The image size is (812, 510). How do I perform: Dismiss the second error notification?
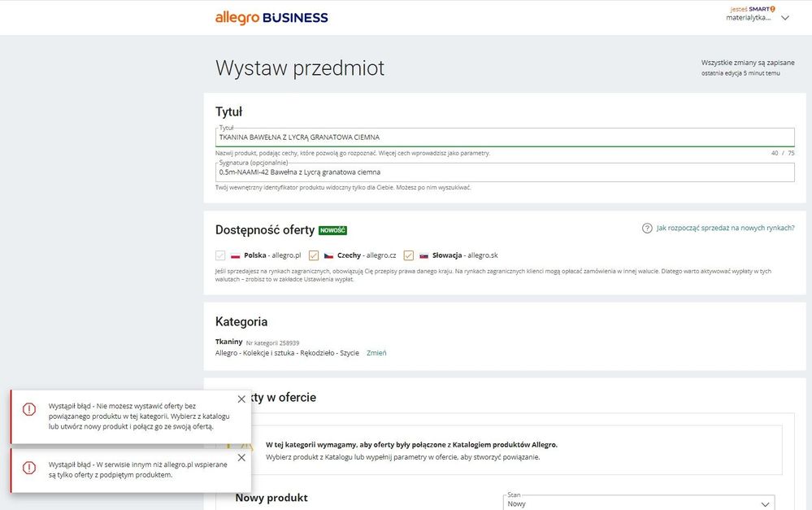(241, 457)
